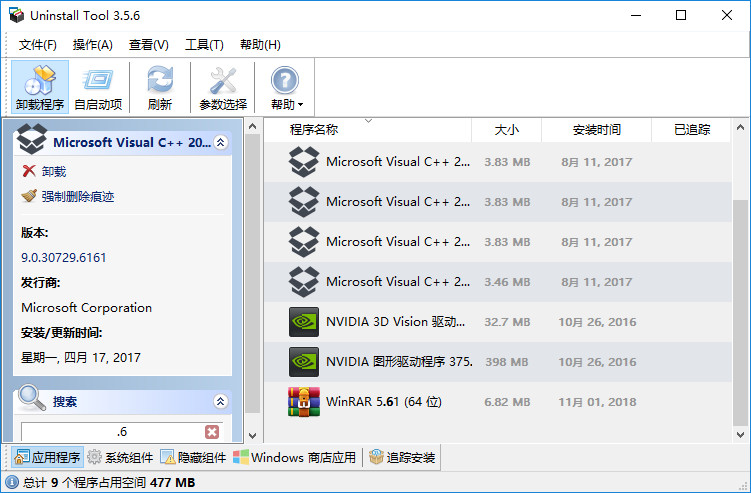Click the 11月 01, 2018 install date
Screen dimensions: 751x493
(x=597, y=402)
